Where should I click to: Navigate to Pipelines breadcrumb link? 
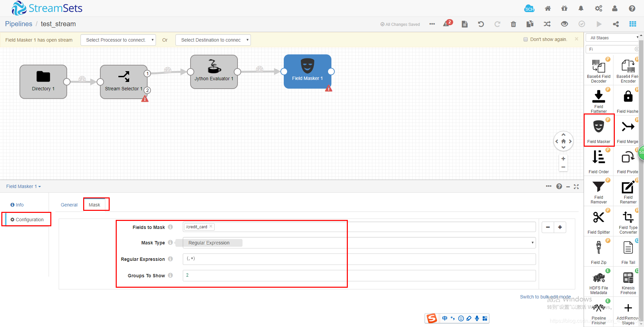pyautogui.click(x=19, y=24)
